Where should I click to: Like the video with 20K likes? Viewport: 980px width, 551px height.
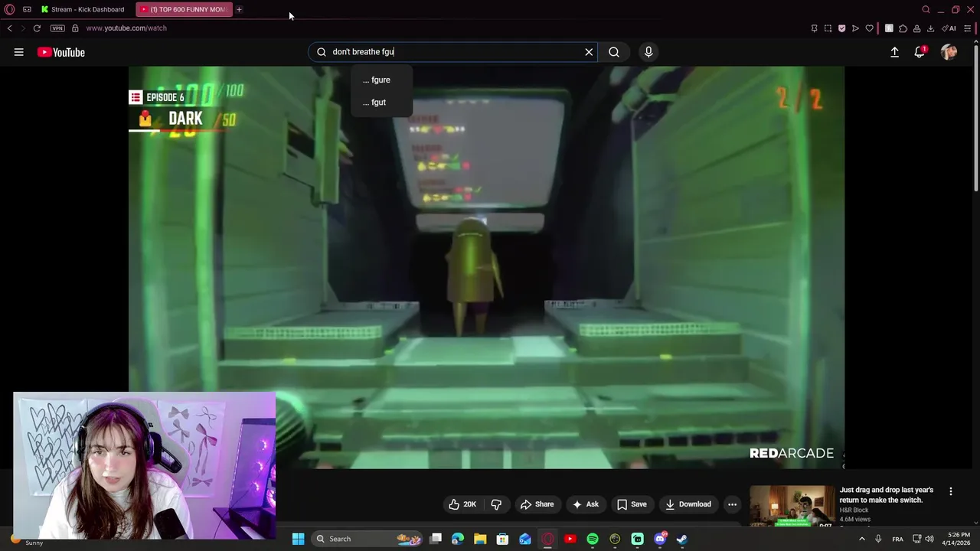[462, 504]
